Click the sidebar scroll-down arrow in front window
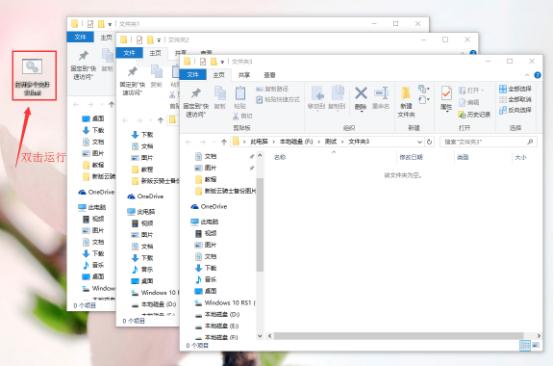Viewport: 554px width, 366px height. click(260, 336)
